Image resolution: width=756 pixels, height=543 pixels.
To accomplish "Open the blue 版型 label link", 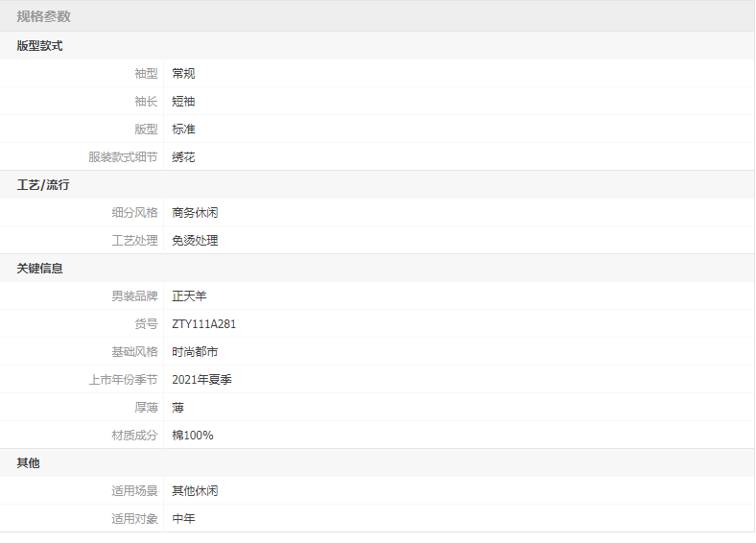I will (146, 129).
